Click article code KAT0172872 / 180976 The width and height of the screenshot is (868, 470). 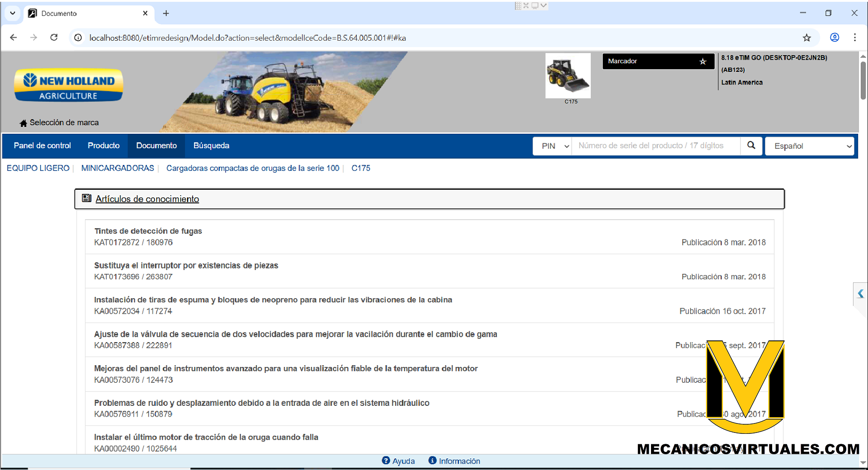tap(133, 242)
